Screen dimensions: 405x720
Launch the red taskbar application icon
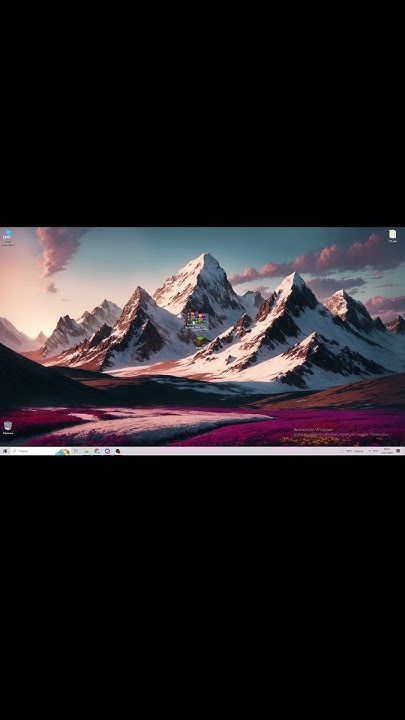click(x=118, y=451)
